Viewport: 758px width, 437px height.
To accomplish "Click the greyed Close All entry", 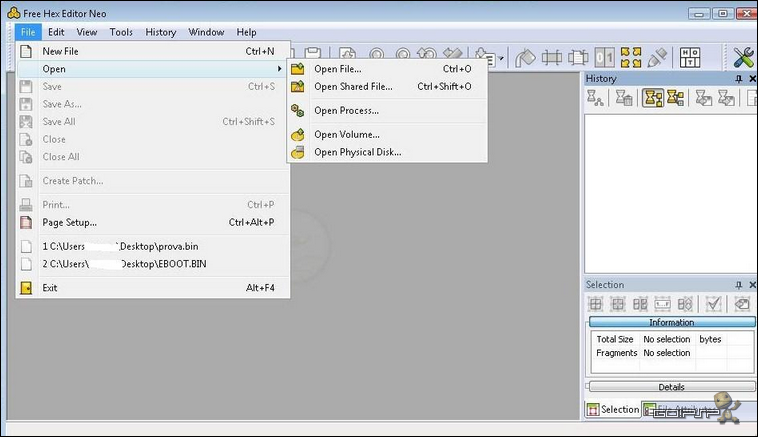I will coord(153,157).
